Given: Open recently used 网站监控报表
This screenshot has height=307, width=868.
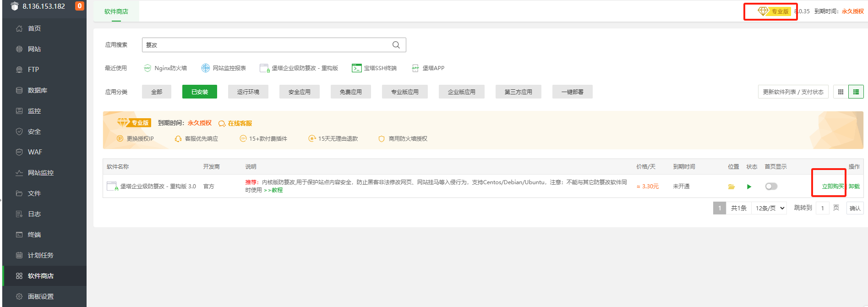Looking at the screenshot, I should click(x=224, y=68).
